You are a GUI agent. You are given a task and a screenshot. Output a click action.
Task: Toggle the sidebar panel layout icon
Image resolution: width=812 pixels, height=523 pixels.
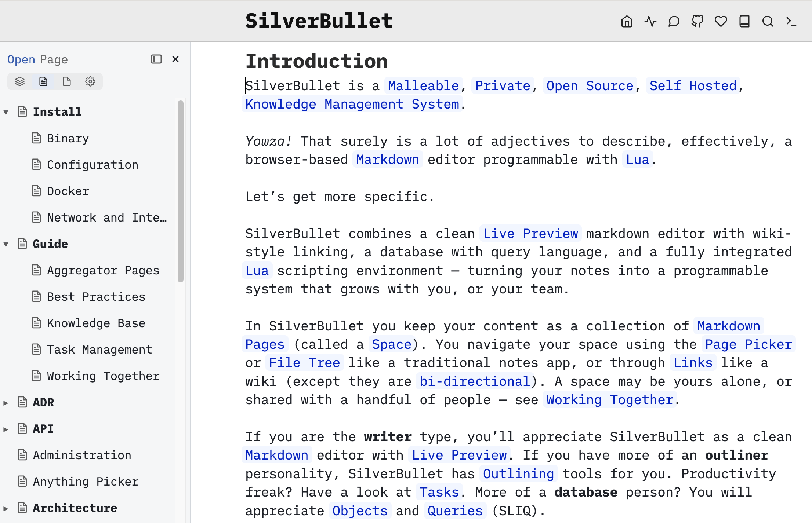pos(156,59)
